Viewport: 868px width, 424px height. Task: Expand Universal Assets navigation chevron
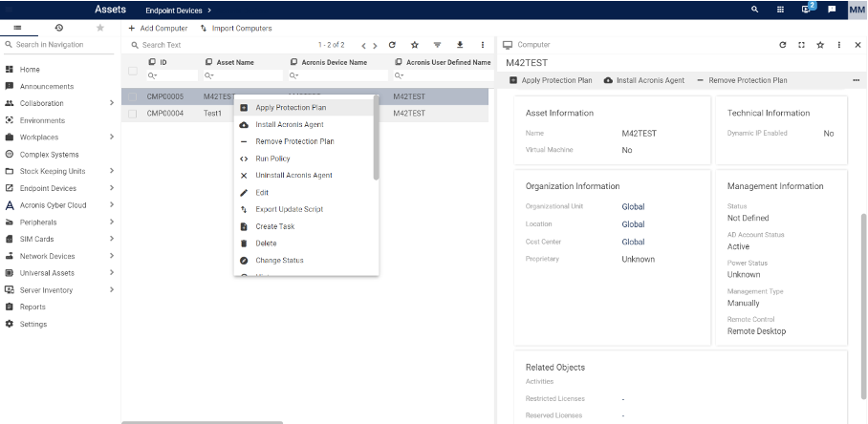pyautogui.click(x=111, y=272)
